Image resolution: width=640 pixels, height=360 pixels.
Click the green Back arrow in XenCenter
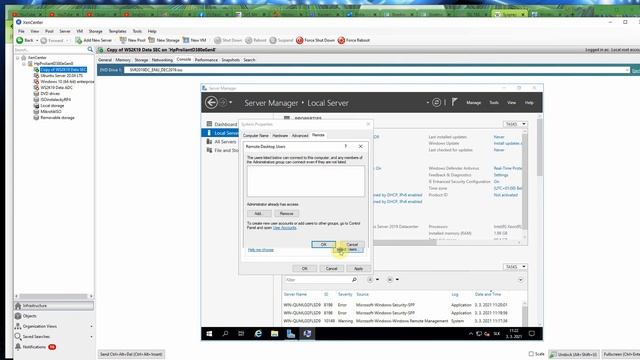20,40
